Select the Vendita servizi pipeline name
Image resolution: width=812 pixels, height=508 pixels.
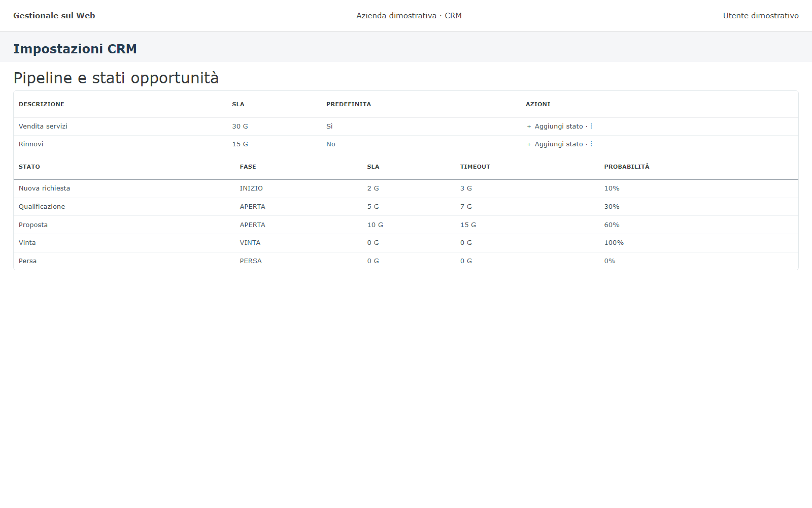pos(43,126)
